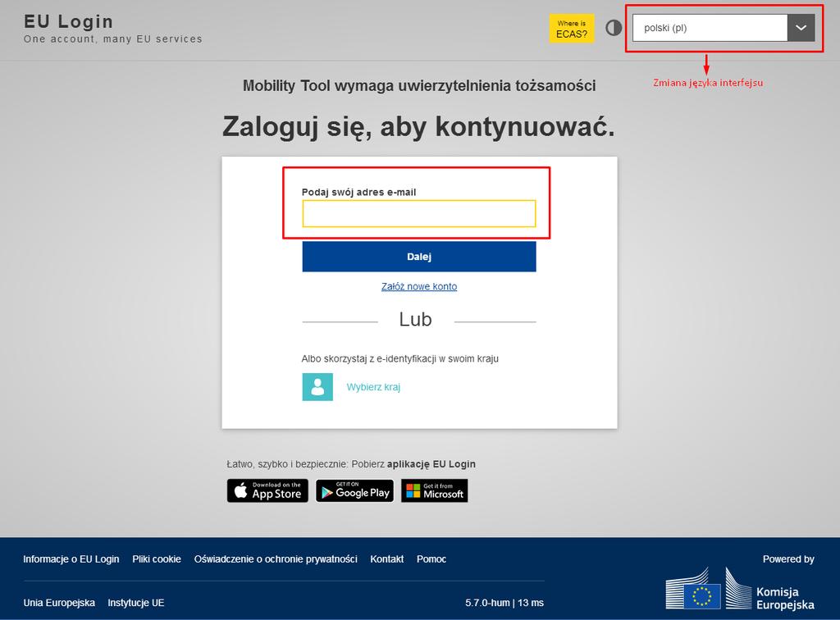The width and height of the screenshot is (840, 620).
Task: Click the 'Zaloguj się, aby kontynuować.' heading
Action: point(418,127)
